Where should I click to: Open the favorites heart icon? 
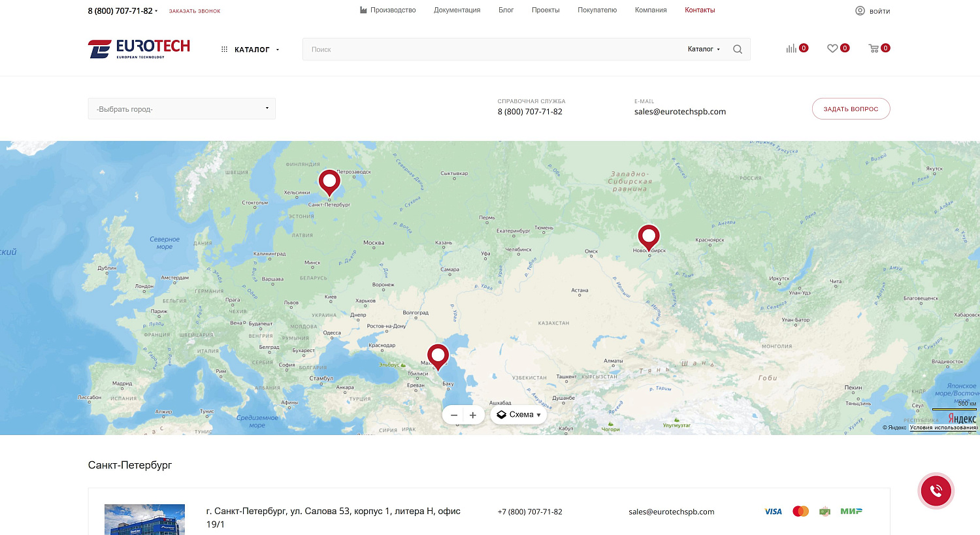coord(832,48)
